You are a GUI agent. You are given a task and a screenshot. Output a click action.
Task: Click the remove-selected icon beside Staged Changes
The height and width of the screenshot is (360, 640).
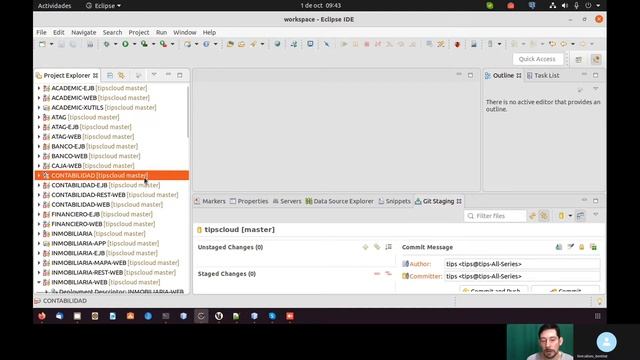(x=377, y=273)
